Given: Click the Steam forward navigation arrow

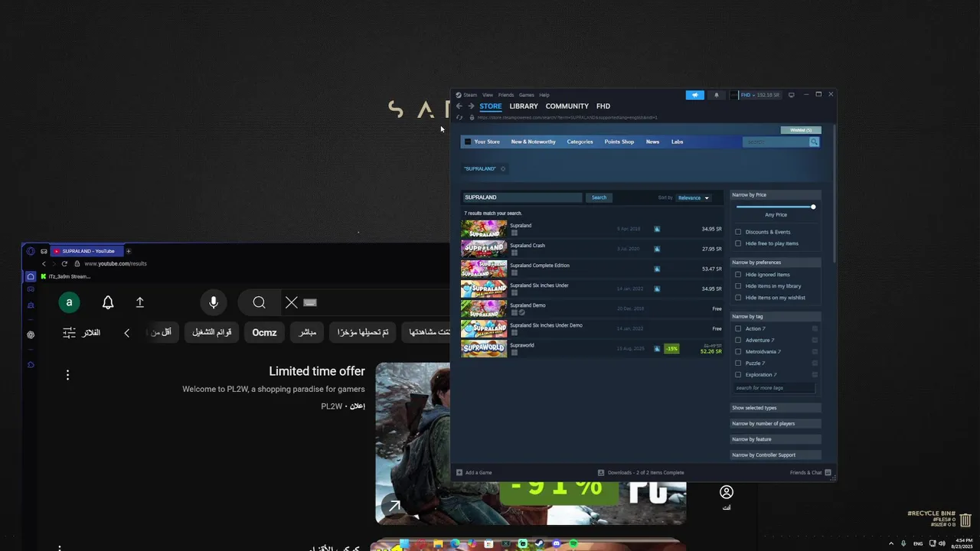Looking at the screenshot, I should point(471,106).
